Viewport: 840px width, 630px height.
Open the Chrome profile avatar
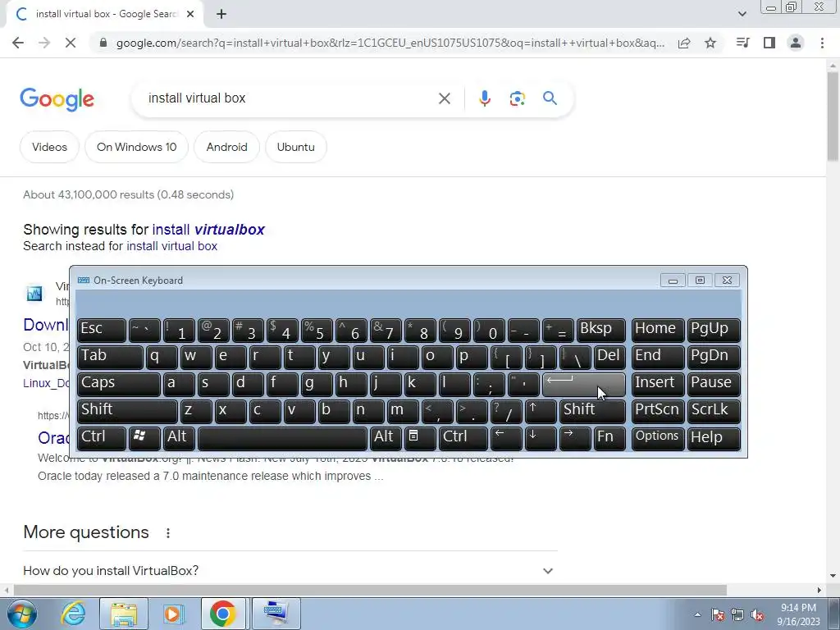(796, 43)
